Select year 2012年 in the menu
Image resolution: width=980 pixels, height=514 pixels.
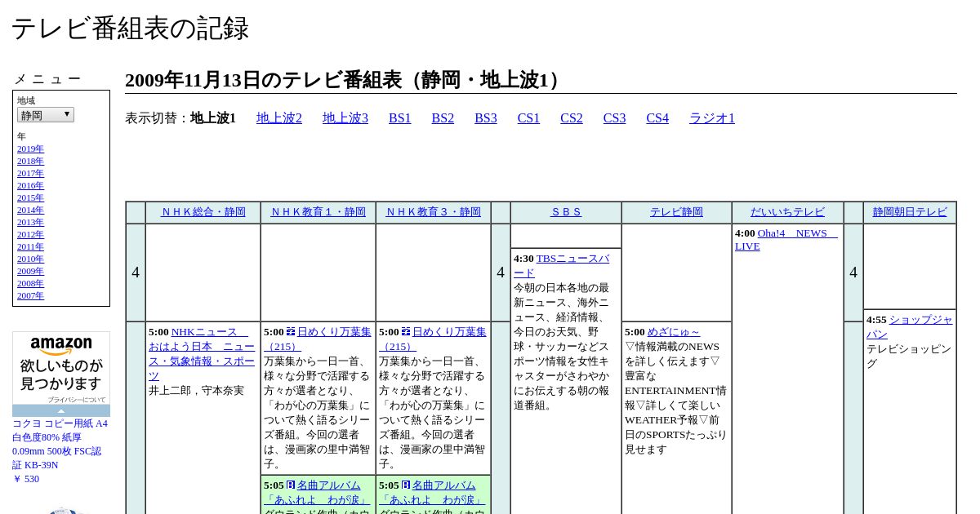pos(30,235)
